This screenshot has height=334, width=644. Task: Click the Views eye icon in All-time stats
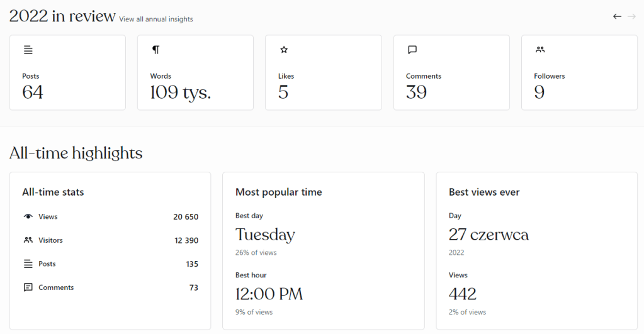(28, 216)
